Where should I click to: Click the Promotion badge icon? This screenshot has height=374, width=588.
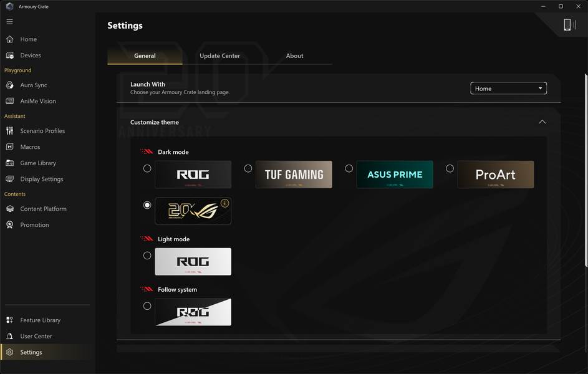[x=10, y=225]
